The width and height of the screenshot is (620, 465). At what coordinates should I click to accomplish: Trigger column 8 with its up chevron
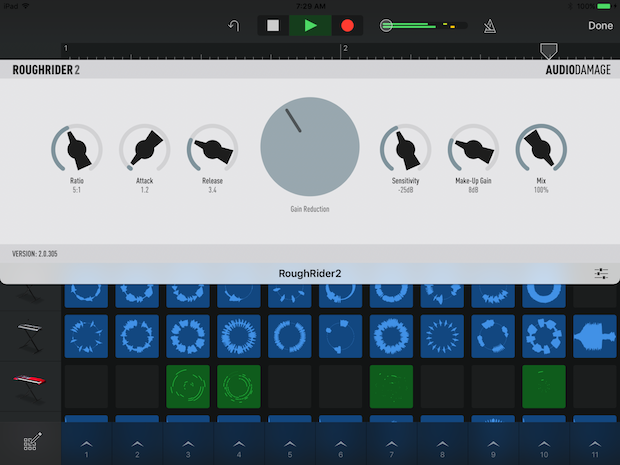pos(442,444)
